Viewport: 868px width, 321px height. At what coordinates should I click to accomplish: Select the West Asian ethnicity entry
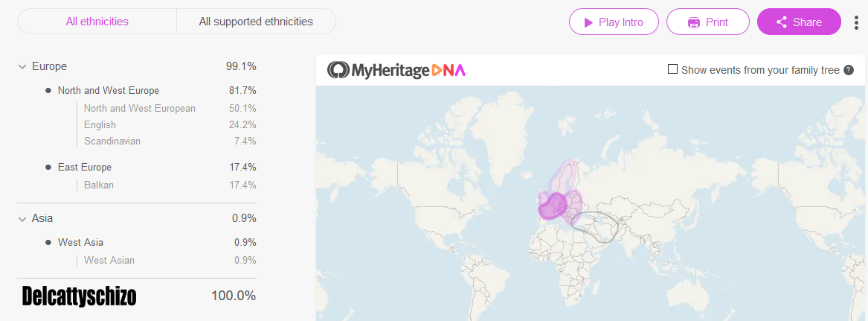pyautogui.click(x=109, y=260)
